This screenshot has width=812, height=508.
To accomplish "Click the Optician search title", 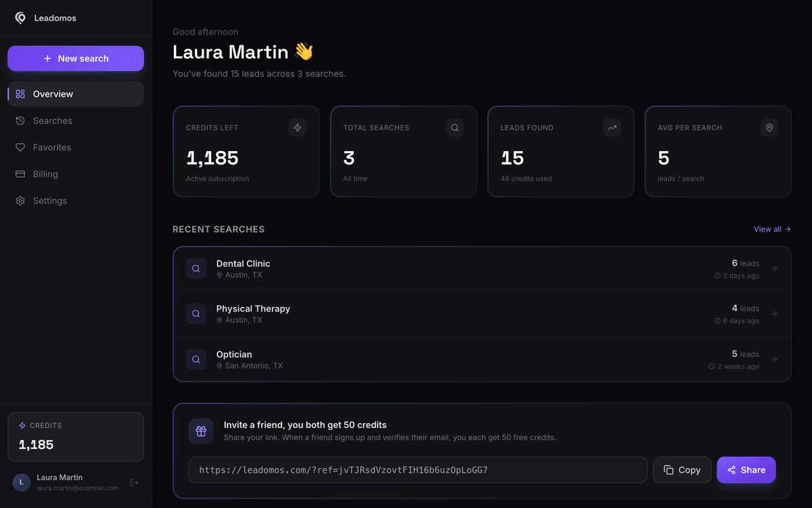I will coord(234,354).
